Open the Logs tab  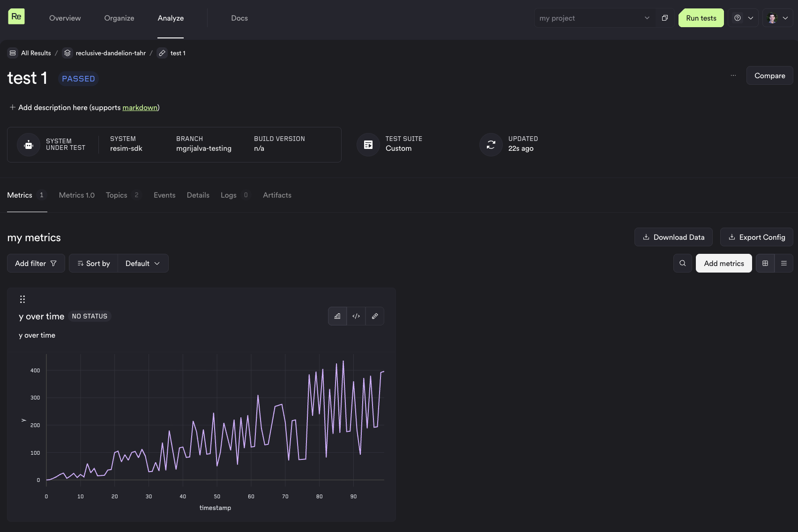(x=228, y=195)
